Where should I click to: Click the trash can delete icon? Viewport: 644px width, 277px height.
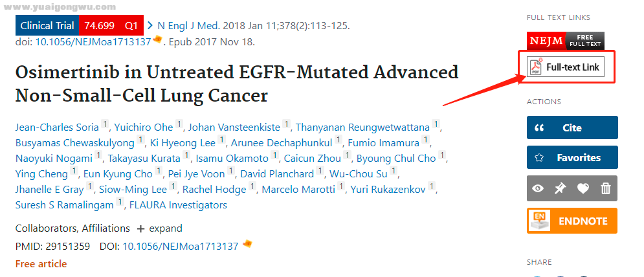tap(606, 188)
